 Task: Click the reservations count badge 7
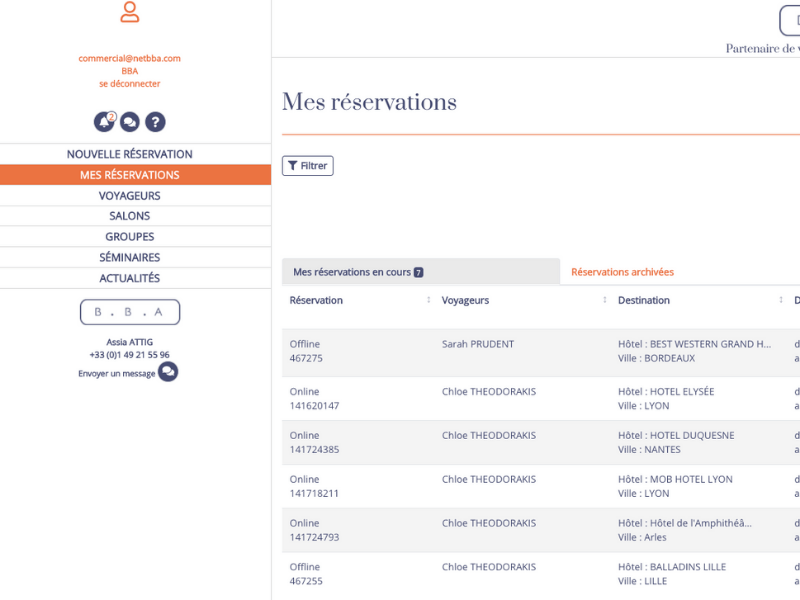[x=418, y=272]
